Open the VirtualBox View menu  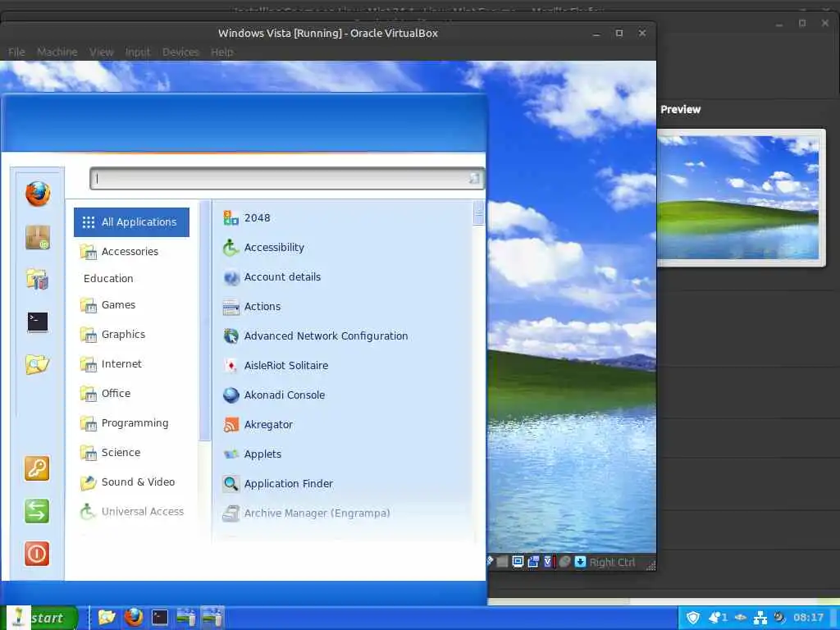[x=101, y=52]
